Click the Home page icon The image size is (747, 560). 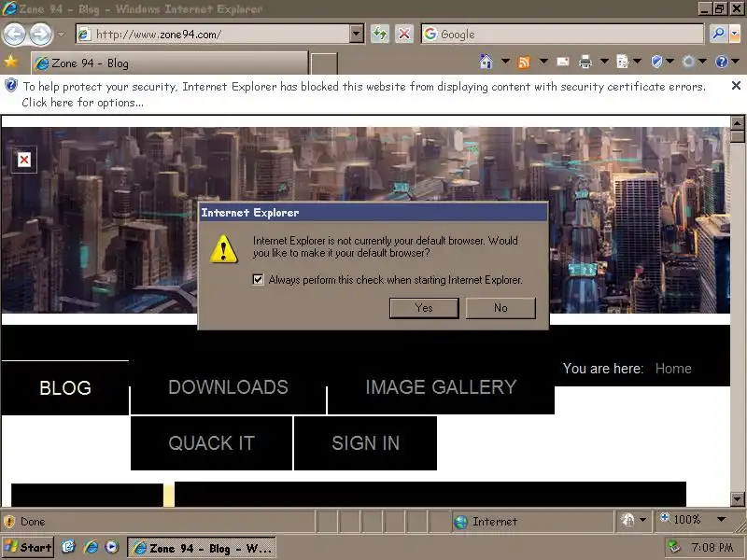tap(486, 62)
